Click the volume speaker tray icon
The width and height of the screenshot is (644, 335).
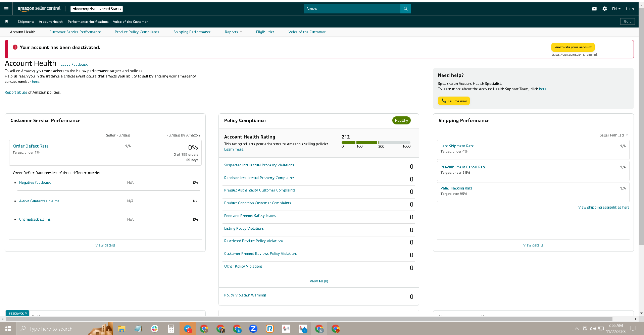(593, 329)
